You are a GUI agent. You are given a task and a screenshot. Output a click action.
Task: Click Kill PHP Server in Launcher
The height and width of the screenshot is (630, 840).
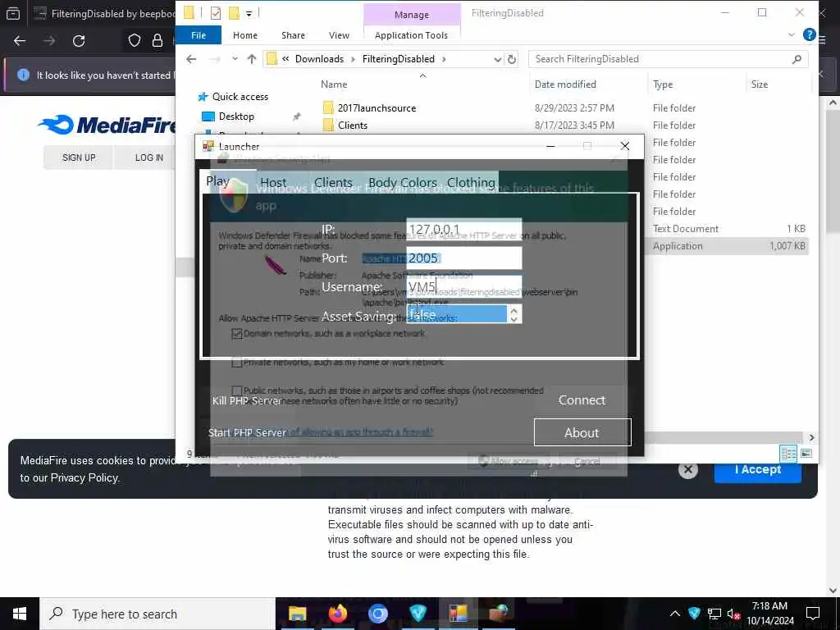click(246, 400)
